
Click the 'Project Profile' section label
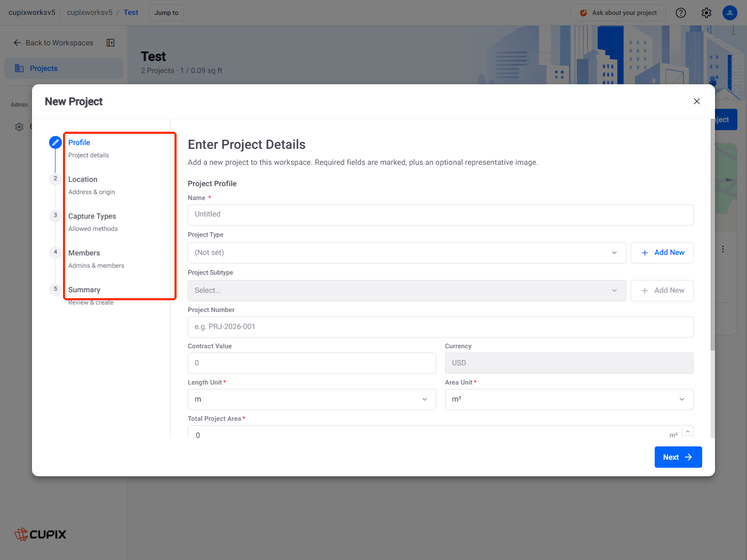pyautogui.click(x=212, y=183)
